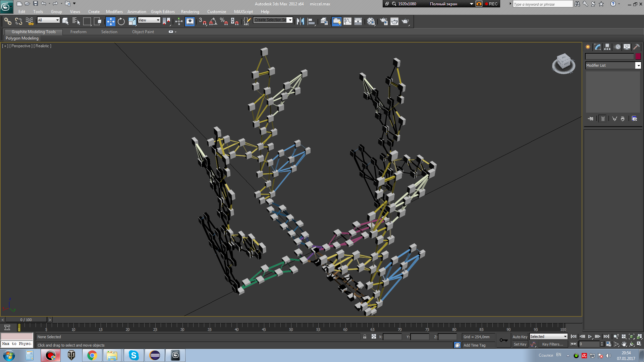Toggle the Angle Snap button
Viewport: 644px width, 362px height.
click(213, 21)
